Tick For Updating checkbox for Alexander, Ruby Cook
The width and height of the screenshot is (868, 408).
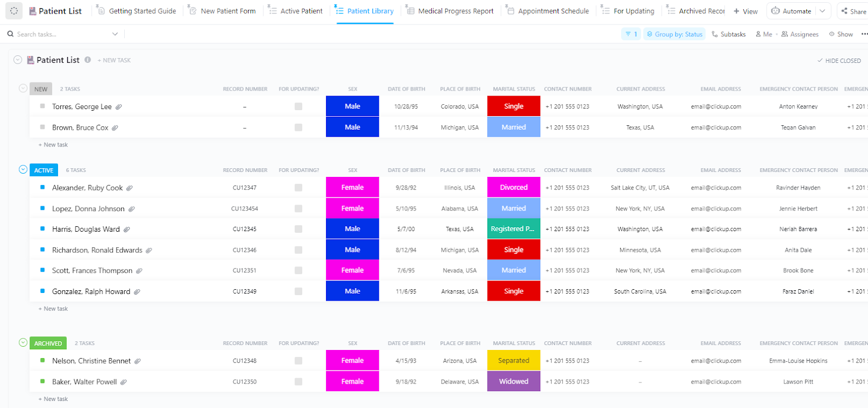tap(298, 188)
